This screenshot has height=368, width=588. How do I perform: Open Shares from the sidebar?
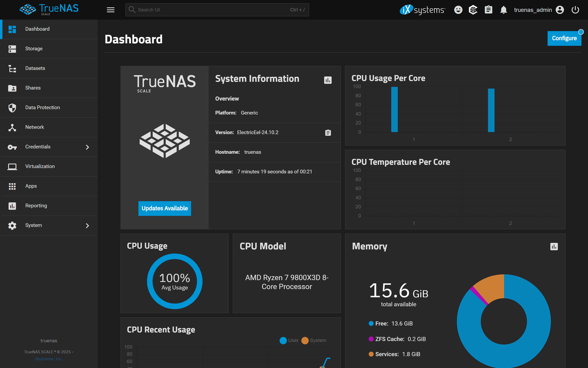coord(49,88)
